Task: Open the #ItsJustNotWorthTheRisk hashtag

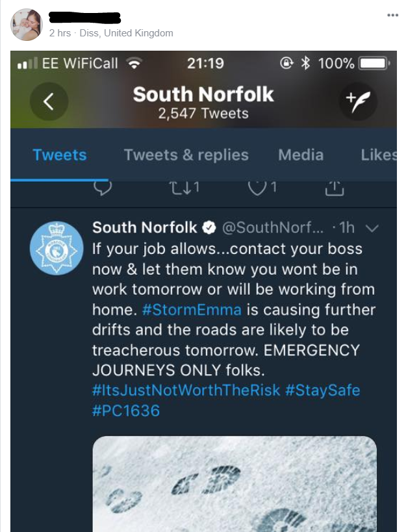Action: [186, 390]
